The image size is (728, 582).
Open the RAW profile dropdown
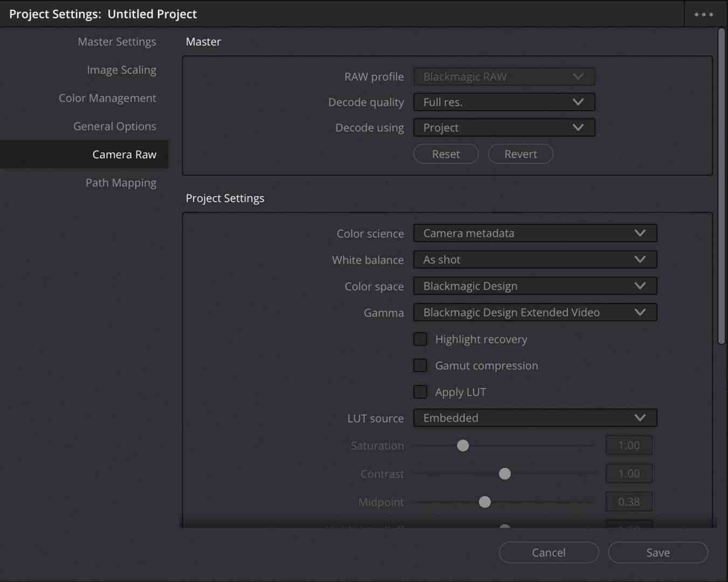coord(503,76)
